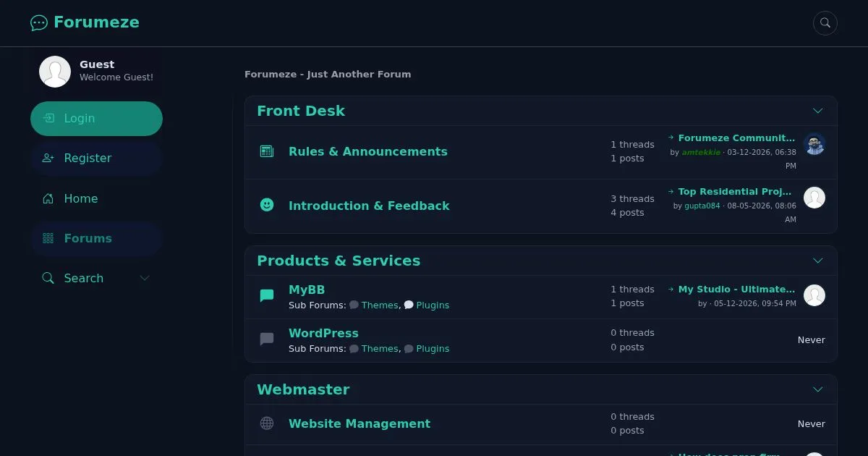Collapse the Products & Services category
The width and height of the screenshot is (868, 456).
818,261
